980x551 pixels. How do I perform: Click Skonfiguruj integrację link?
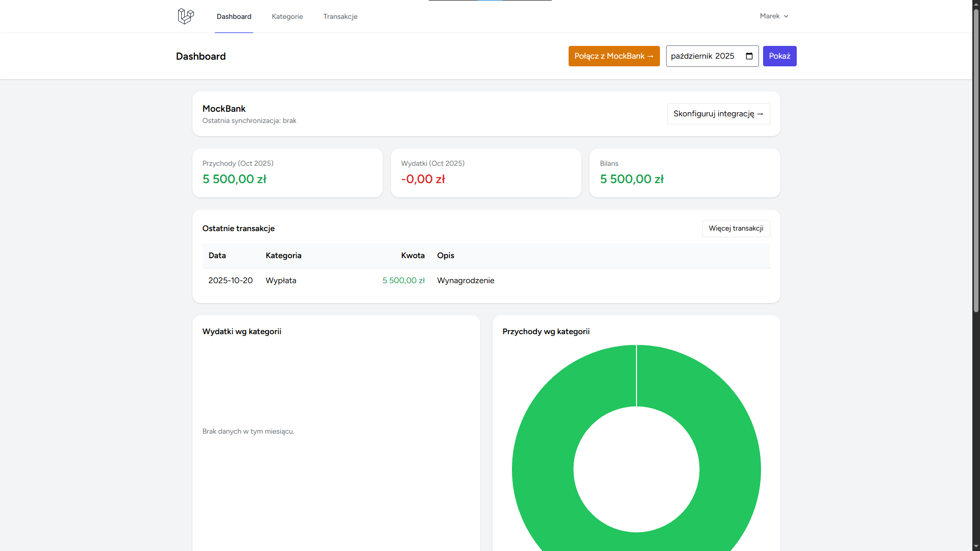pyautogui.click(x=718, y=114)
